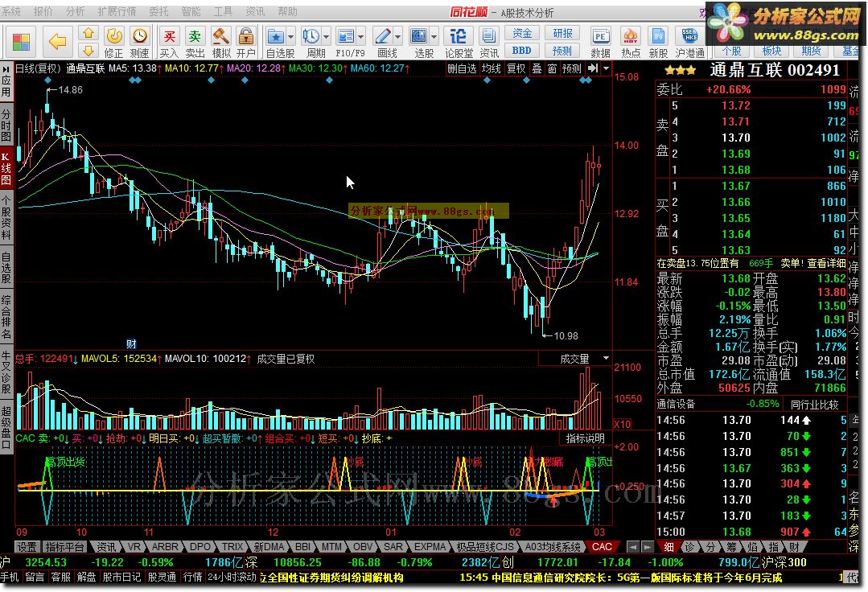Switch to 分时图 side tab
The image size is (868, 592).
click(6, 125)
